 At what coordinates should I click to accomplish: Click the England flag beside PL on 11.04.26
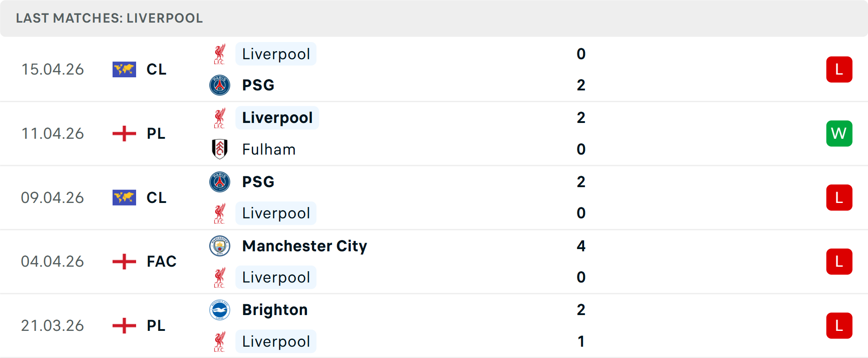pos(124,133)
